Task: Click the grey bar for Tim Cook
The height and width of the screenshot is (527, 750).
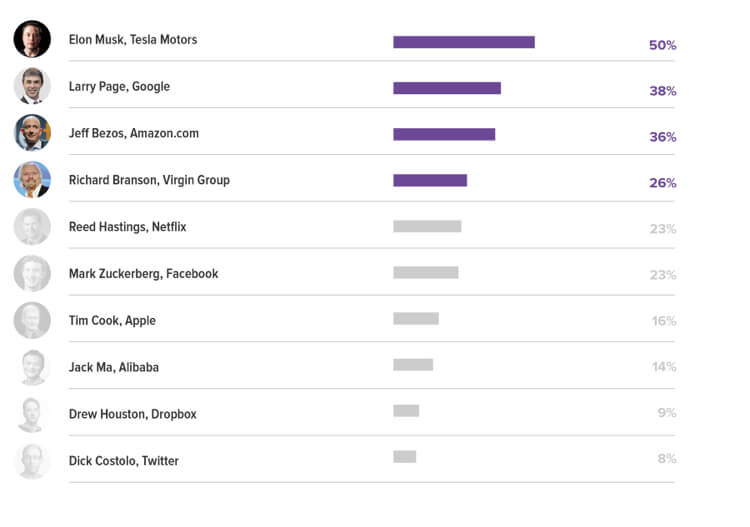Action: coord(415,318)
